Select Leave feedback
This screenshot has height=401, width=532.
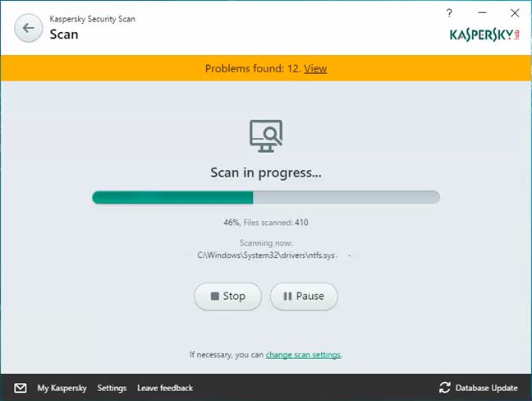(x=165, y=388)
